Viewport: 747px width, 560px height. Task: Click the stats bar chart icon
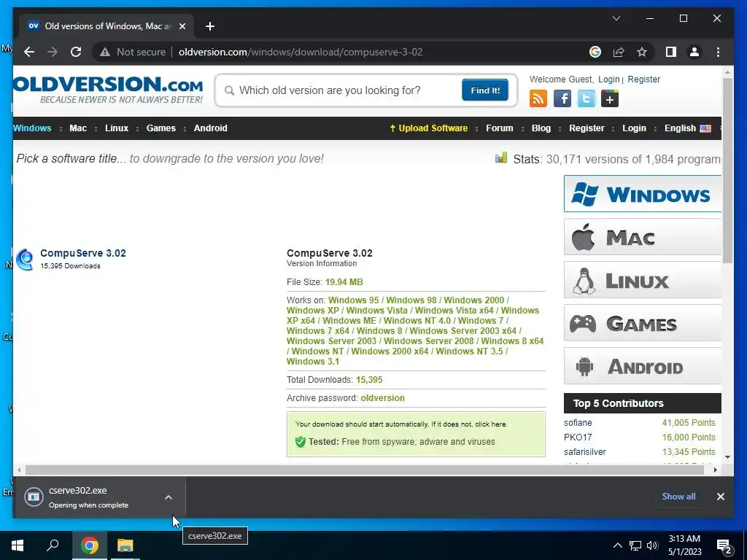(x=500, y=157)
